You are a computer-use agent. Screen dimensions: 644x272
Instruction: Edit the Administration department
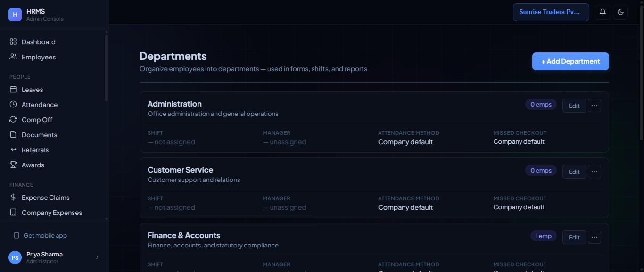[x=574, y=106]
